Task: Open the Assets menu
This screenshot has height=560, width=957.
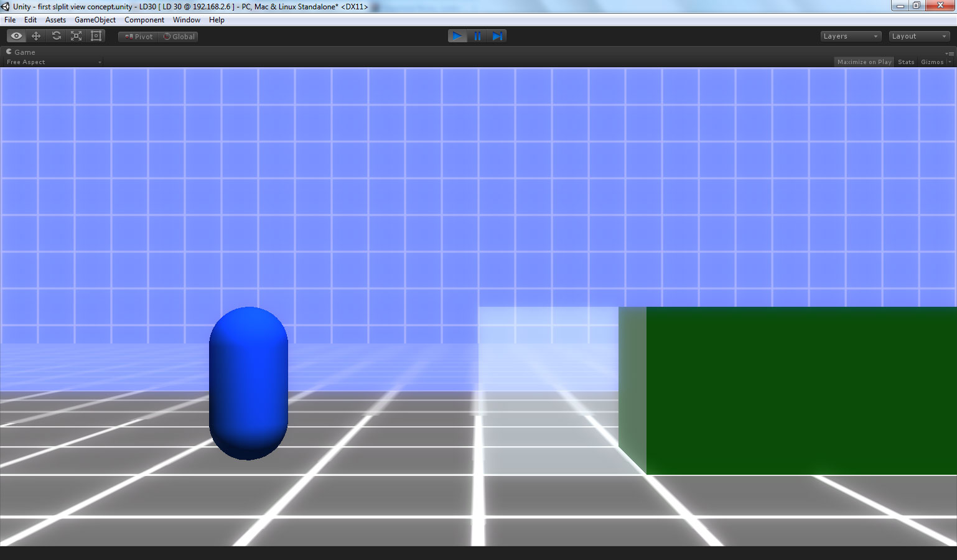Action: [55, 20]
